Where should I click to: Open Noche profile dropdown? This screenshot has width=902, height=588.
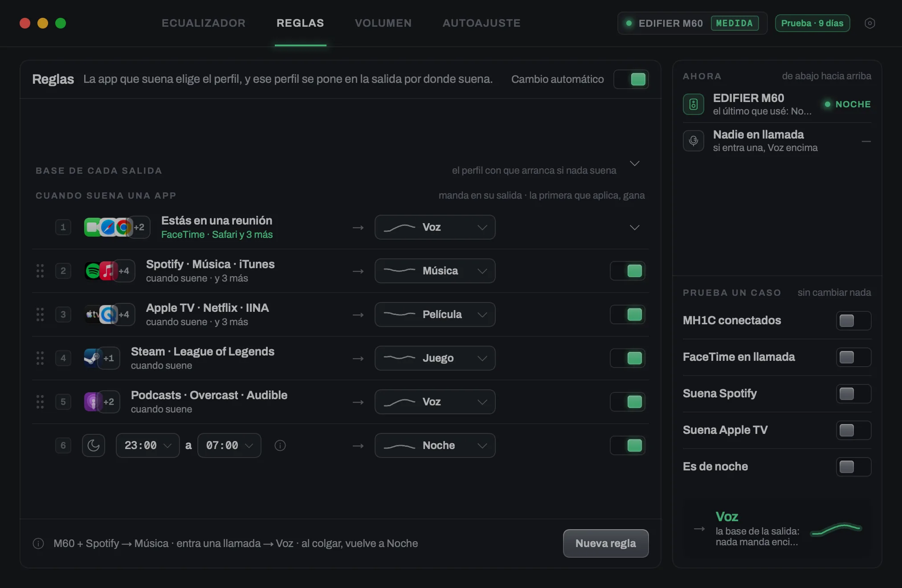[x=435, y=445]
